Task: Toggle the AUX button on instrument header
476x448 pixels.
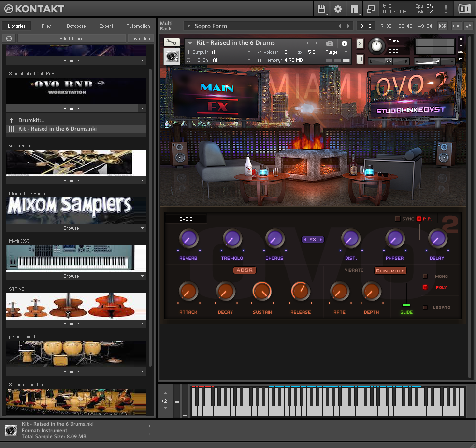Action: (461, 52)
